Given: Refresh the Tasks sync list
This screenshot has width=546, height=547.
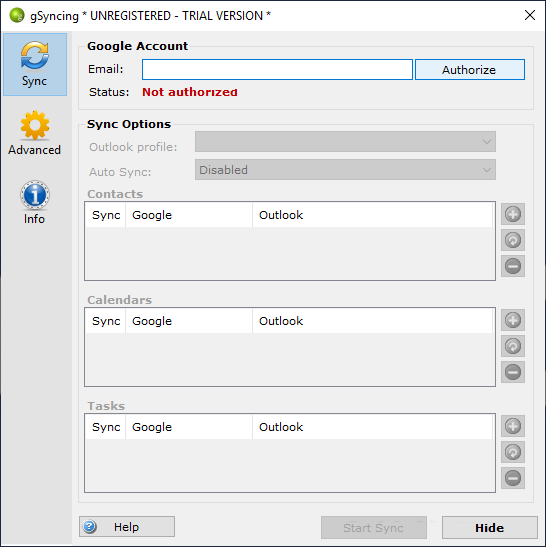Looking at the screenshot, I should tap(513, 452).
